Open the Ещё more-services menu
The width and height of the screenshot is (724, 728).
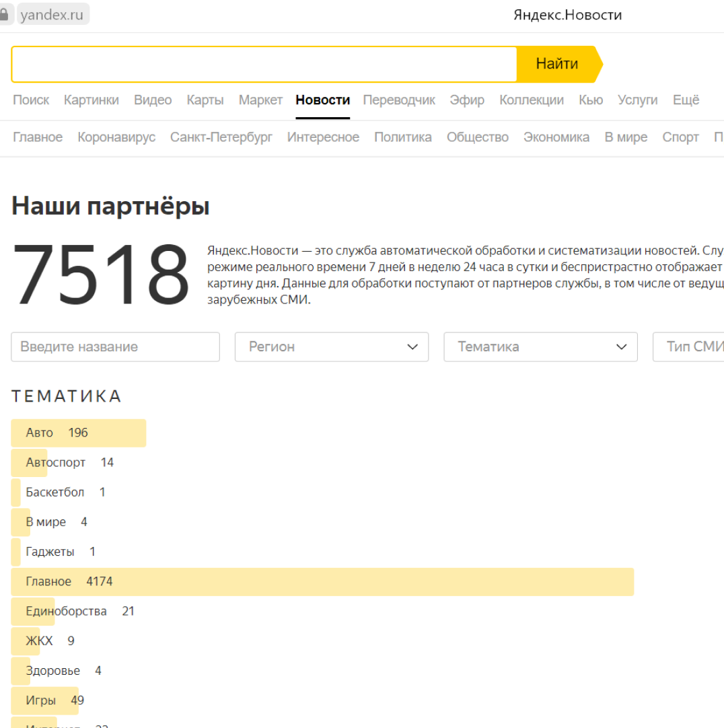pos(686,100)
